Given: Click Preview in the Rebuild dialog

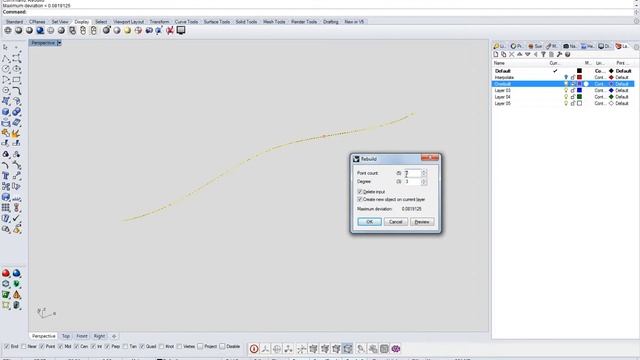Looking at the screenshot, I should pyautogui.click(x=422, y=222).
